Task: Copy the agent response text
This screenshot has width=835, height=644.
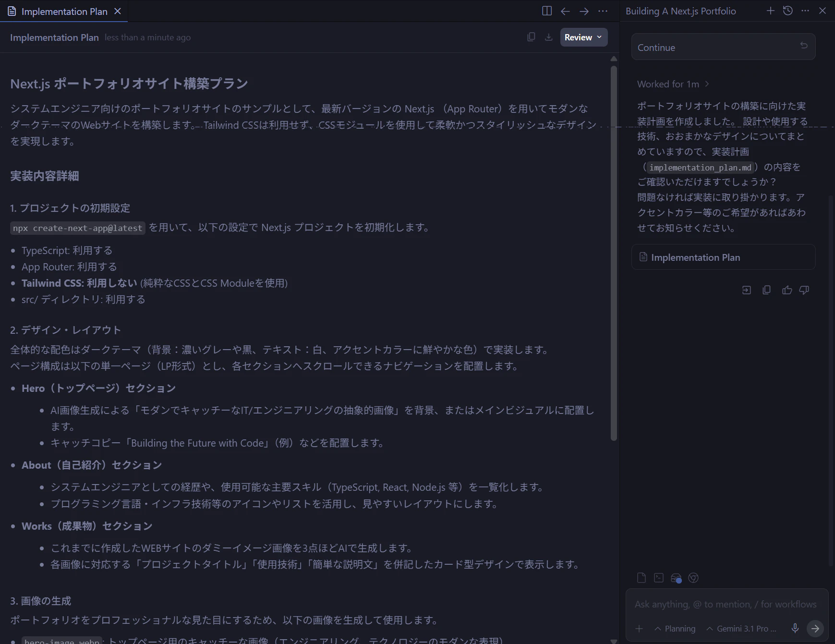Action: (767, 290)
